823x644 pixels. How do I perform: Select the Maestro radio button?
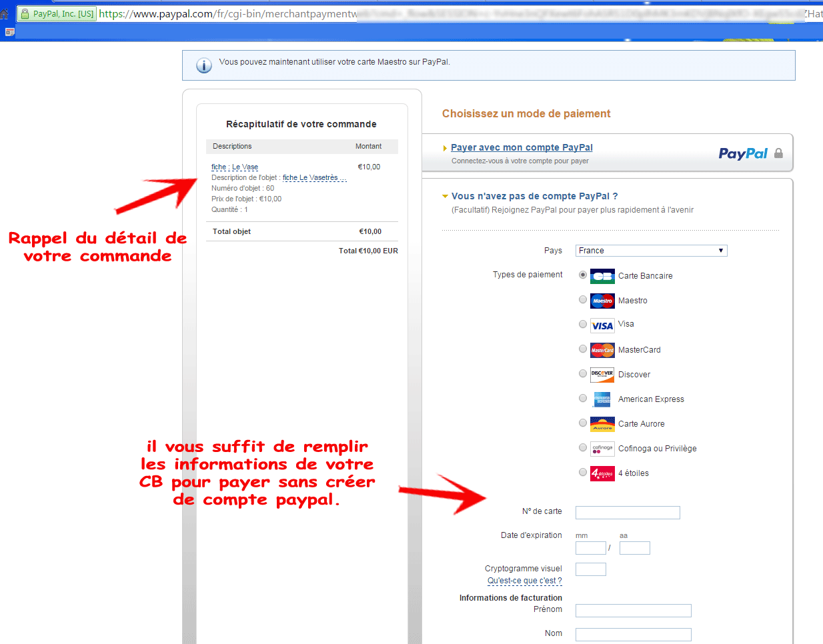pos(583,299)
